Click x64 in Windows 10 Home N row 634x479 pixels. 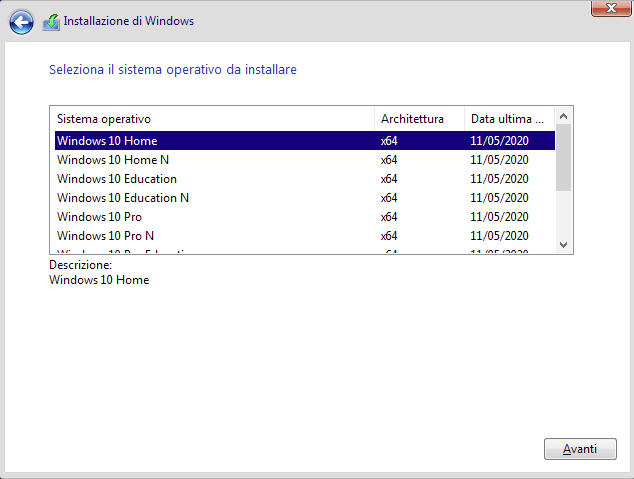389,160
